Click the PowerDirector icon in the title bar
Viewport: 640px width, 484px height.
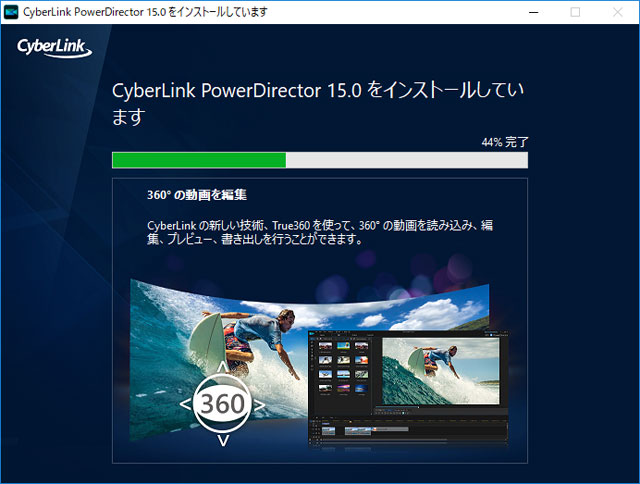(x=11, y=12)
